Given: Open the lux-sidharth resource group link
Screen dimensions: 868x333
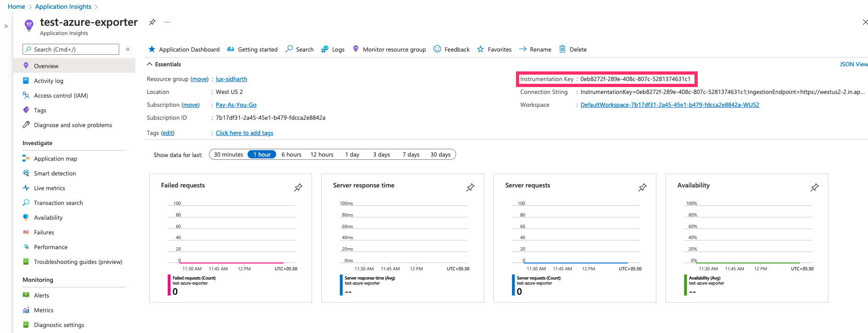Looking at the screenshot, I should click(231, 79).
